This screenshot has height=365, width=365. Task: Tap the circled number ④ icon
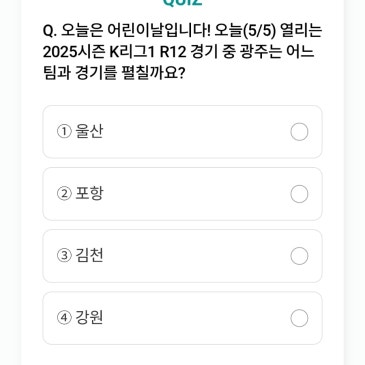64,318
